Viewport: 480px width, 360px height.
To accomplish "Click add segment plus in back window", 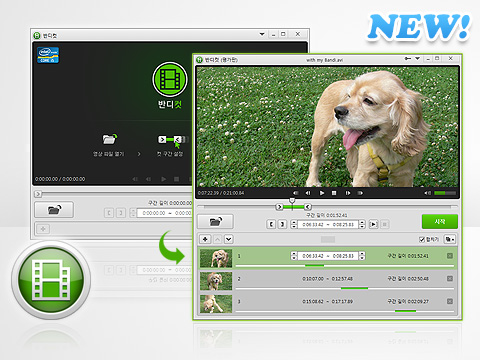I will 43,229.
